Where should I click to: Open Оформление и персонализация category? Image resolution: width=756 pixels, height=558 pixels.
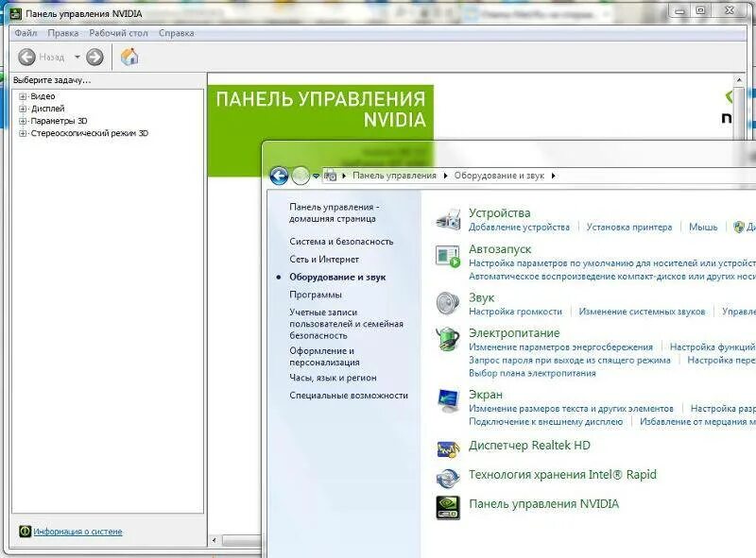point(324,357)
